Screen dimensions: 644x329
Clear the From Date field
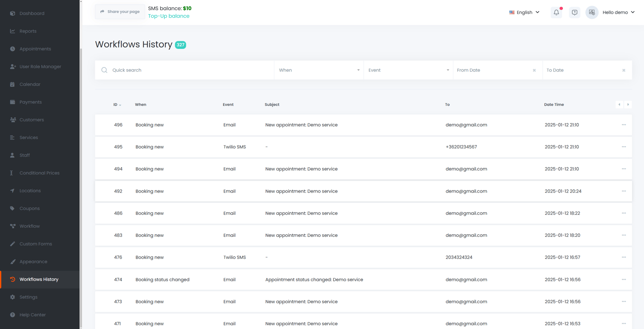pos(534,70)
